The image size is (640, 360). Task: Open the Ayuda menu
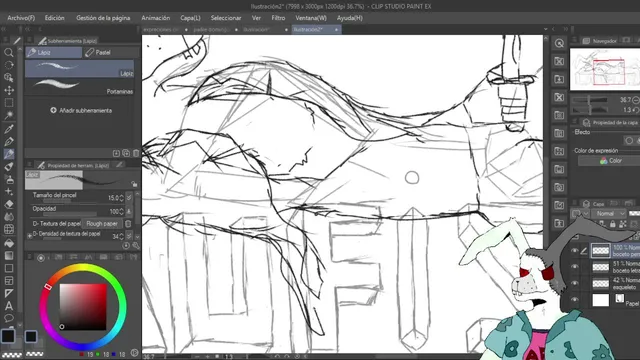(349, 18)
